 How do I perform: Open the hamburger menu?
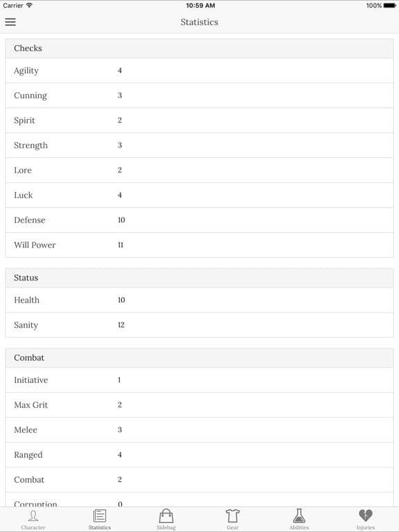pyautogui.click(x=10, y=22)
